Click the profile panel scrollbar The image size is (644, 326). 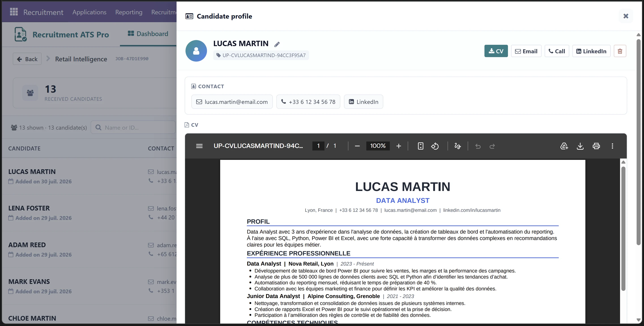pos(638,142)
